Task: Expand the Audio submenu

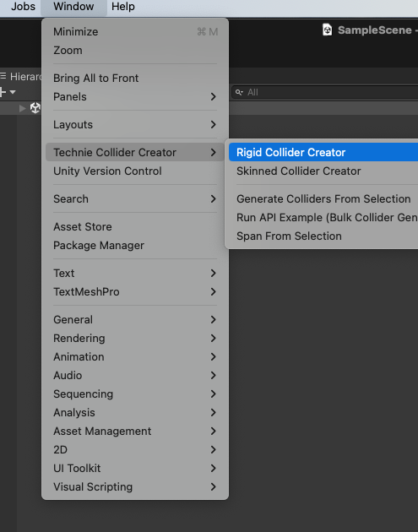Action: coord(135,375)
